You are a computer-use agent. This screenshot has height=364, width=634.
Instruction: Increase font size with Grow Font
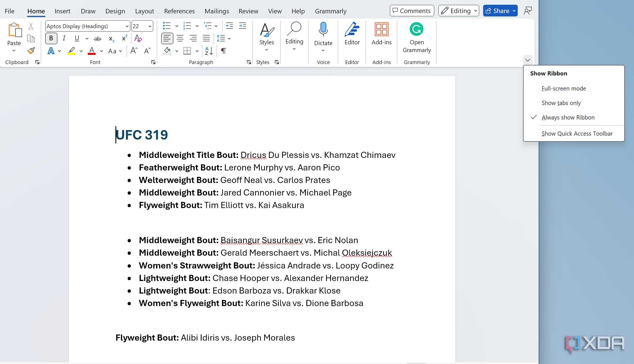click(x=134, y=51)
